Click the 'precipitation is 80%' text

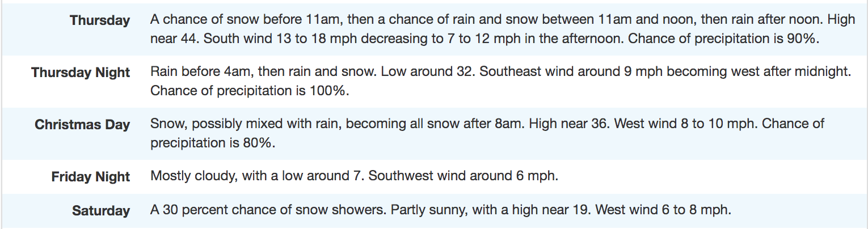point(213,143)
